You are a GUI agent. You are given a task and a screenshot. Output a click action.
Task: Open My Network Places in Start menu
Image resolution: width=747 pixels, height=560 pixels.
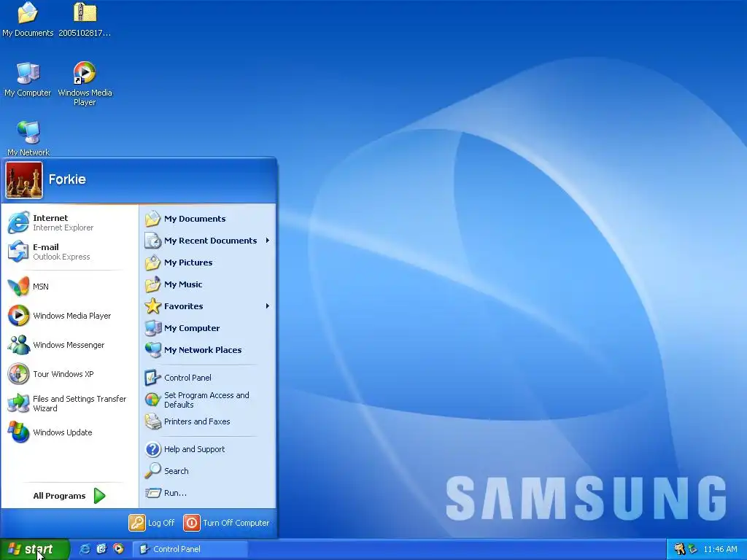pyautogui.click(x=208, y=350)
